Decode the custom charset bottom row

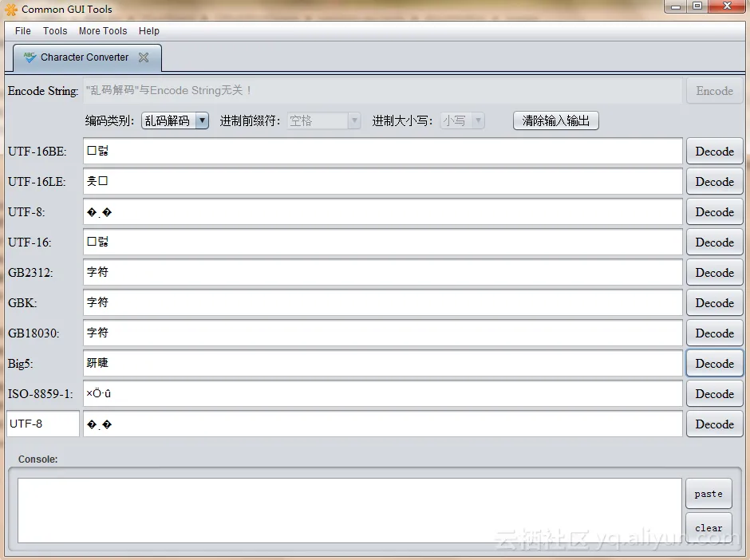pos(714,424)
